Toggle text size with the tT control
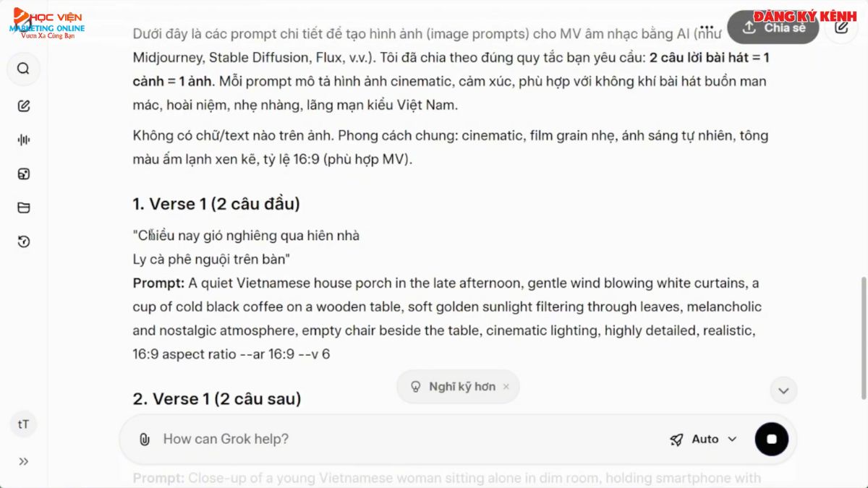 23,424
